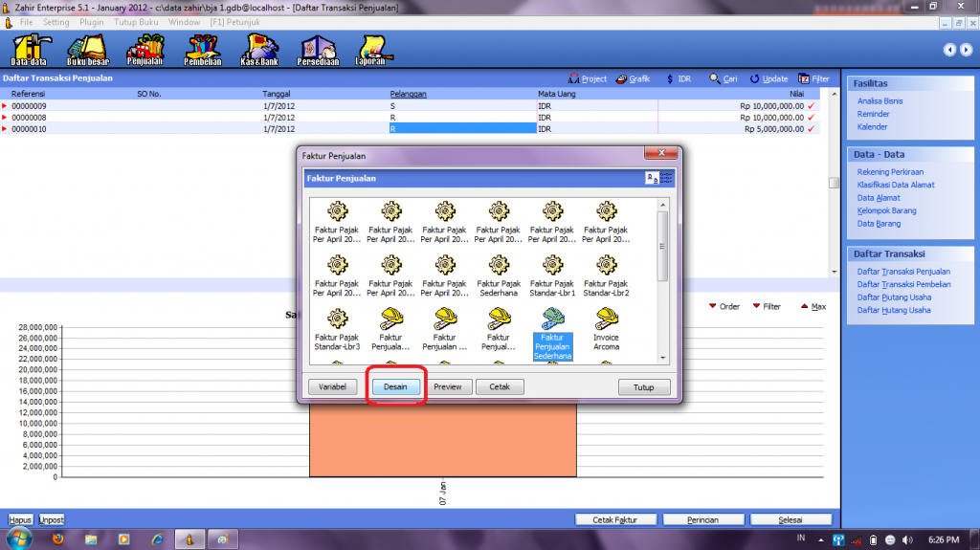
Task: Open the Setting menu
Action: (x=56, y=22)
